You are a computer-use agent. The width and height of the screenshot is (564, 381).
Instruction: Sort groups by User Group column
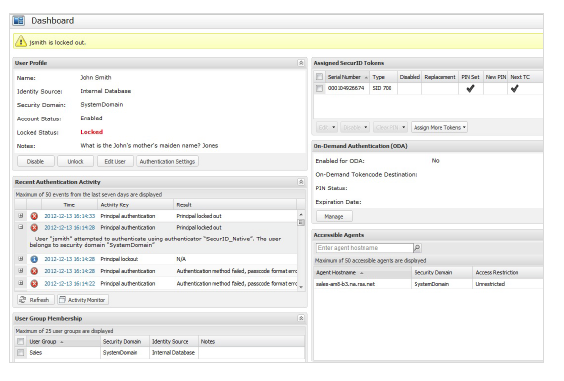[63, 341]
